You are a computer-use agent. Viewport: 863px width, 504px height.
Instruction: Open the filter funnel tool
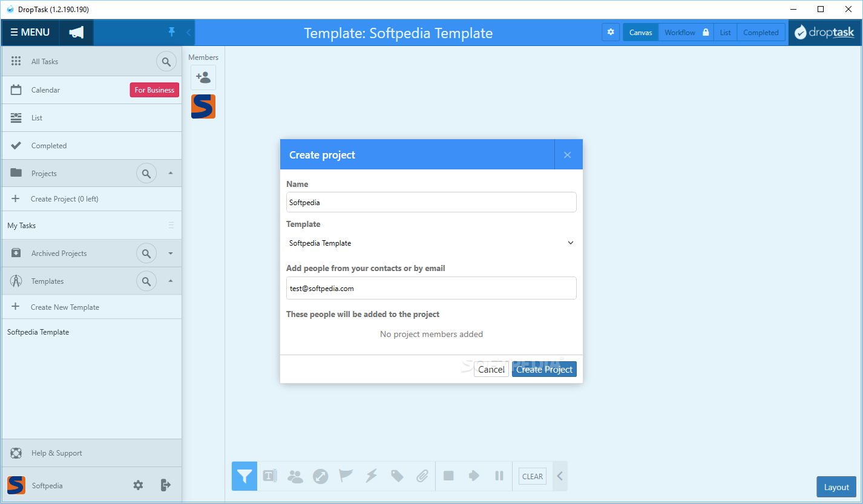(x=244, y=476)
